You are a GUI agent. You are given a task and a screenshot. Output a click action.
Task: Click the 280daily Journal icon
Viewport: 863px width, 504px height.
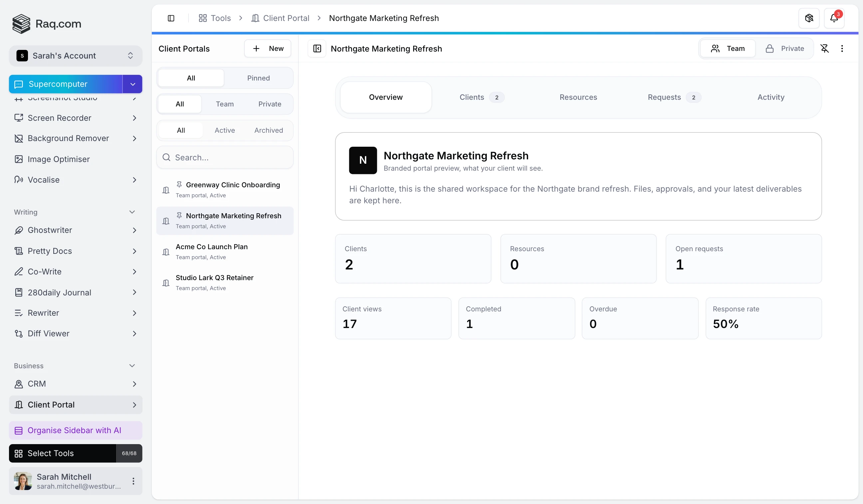coord(19,292)
